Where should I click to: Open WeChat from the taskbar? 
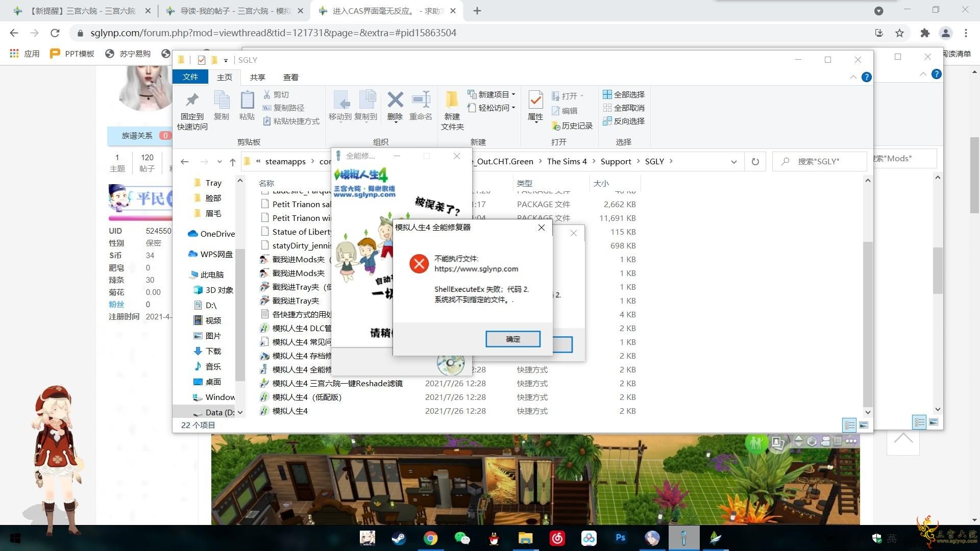click(462, 538)
